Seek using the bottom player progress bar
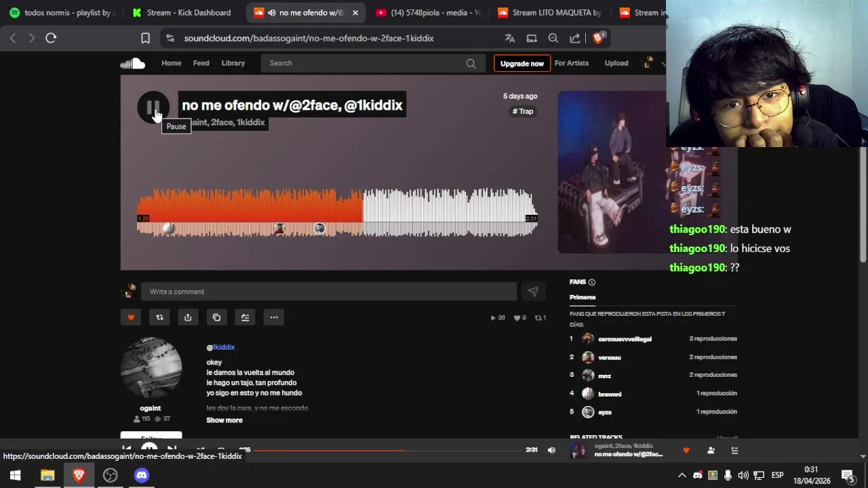Image resolution: width=868 pixels, height=488 pixels. tap(388, 450)
